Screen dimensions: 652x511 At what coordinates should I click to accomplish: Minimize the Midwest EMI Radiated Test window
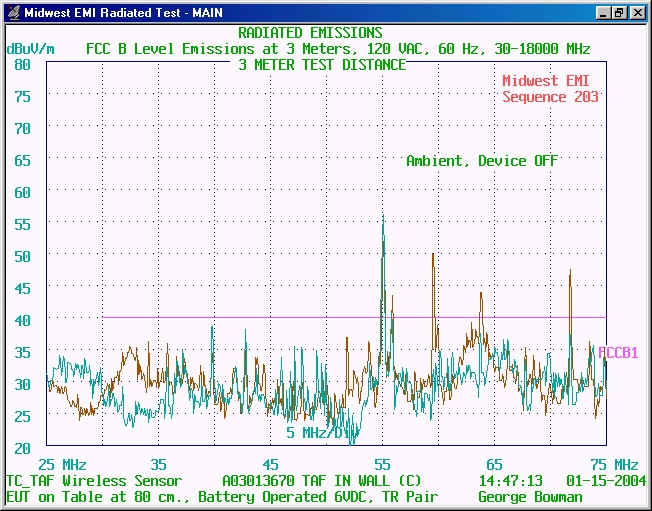click(x=603, y=13)
